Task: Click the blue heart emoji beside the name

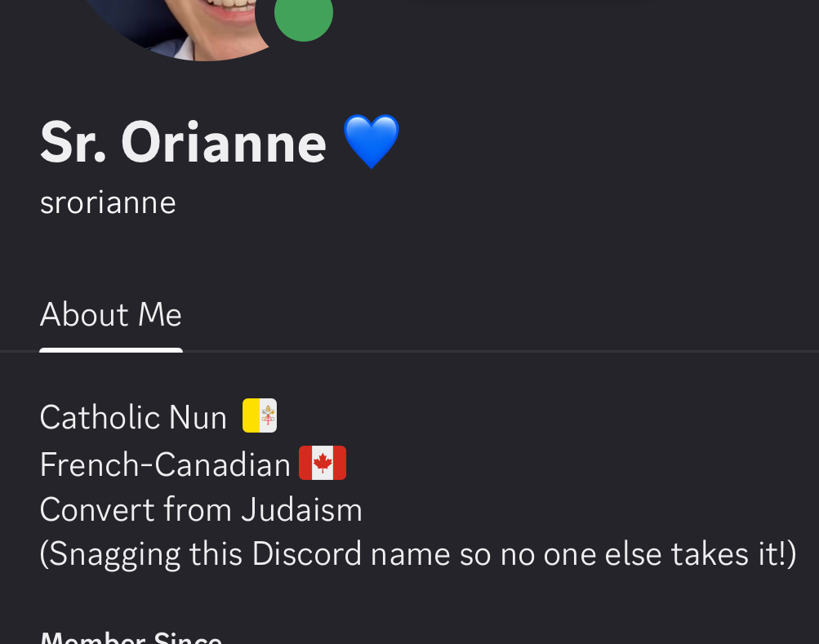Action: (372, 141)
